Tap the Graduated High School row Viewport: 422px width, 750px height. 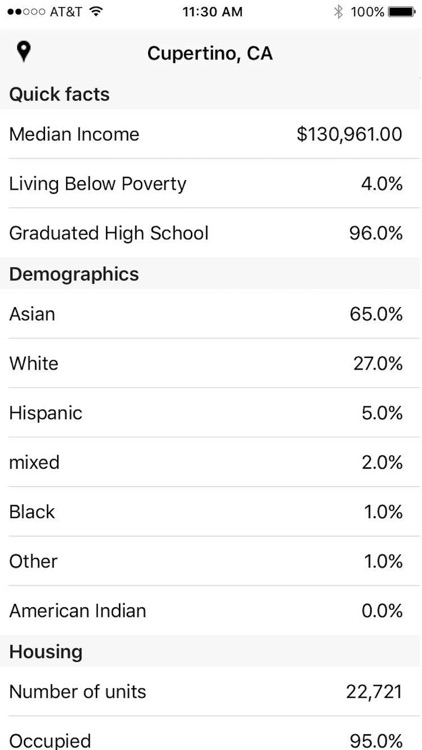211,233
